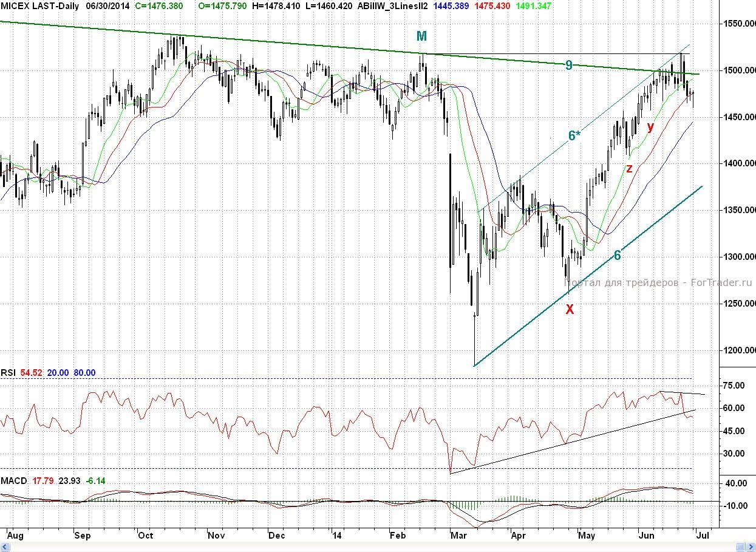Click the 1450.000 price axis label

pos(739,117)
